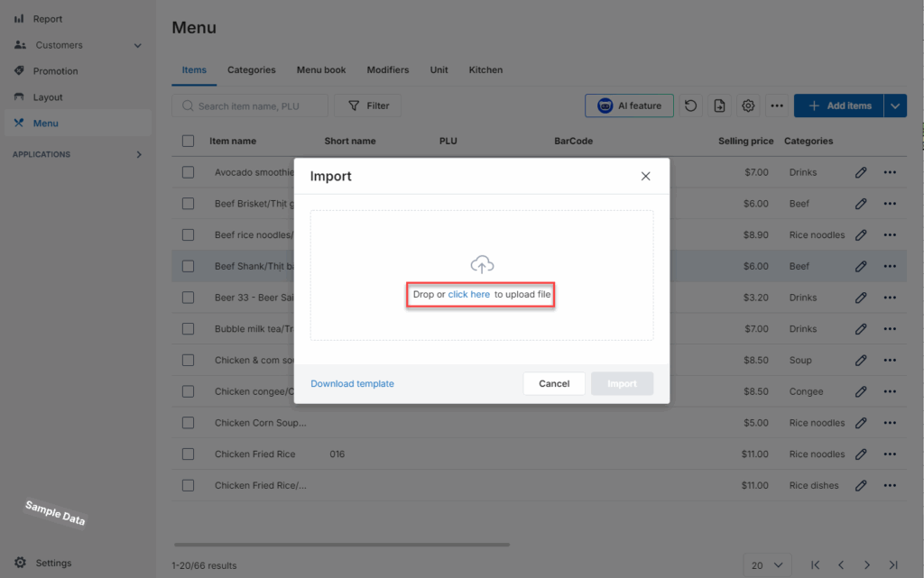The image size is (924, 578).
Task: Close the Import dialog with X
Action: pyautogui.click(x=645, y=177)
